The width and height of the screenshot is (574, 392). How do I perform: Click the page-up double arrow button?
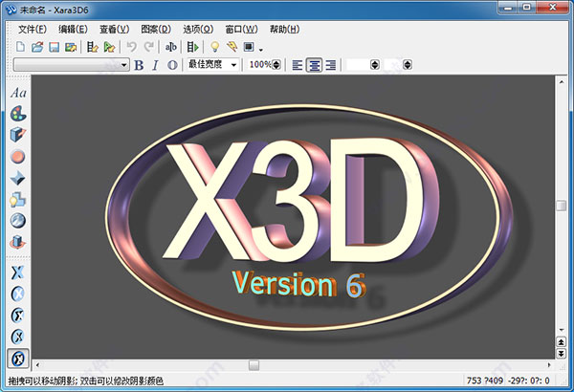pyautogui.click(x=561, y=342)
